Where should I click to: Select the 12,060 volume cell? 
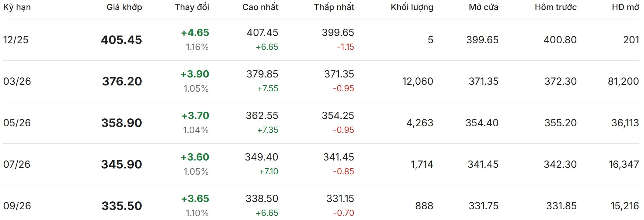417,81
